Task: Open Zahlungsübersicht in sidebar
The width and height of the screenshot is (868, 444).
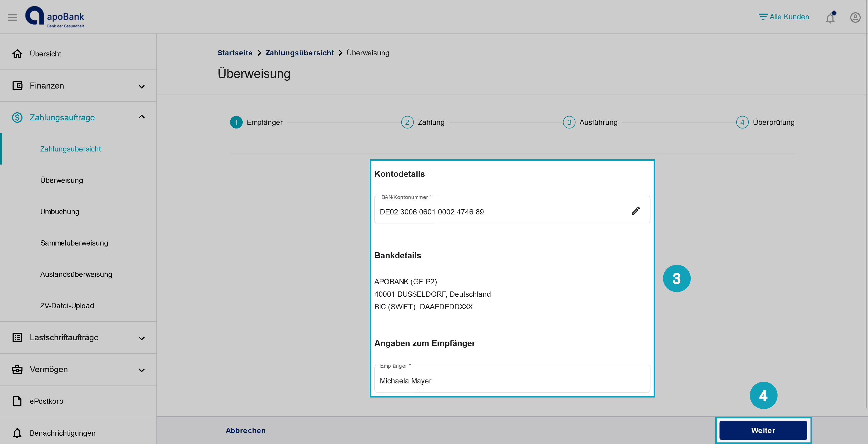Action: pos(70,149)
